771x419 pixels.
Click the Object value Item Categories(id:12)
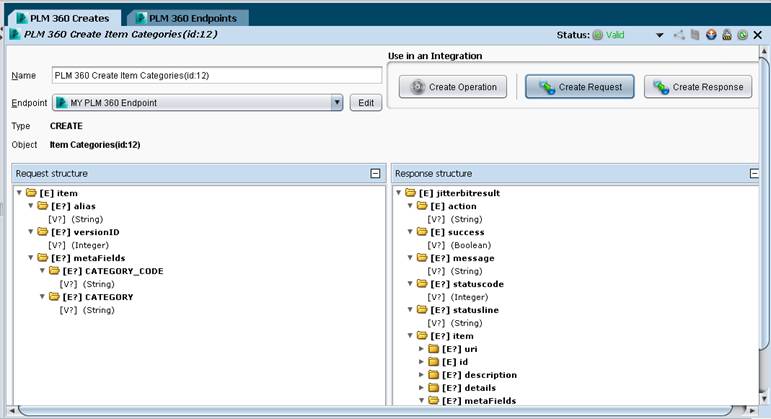pos(95,145)
